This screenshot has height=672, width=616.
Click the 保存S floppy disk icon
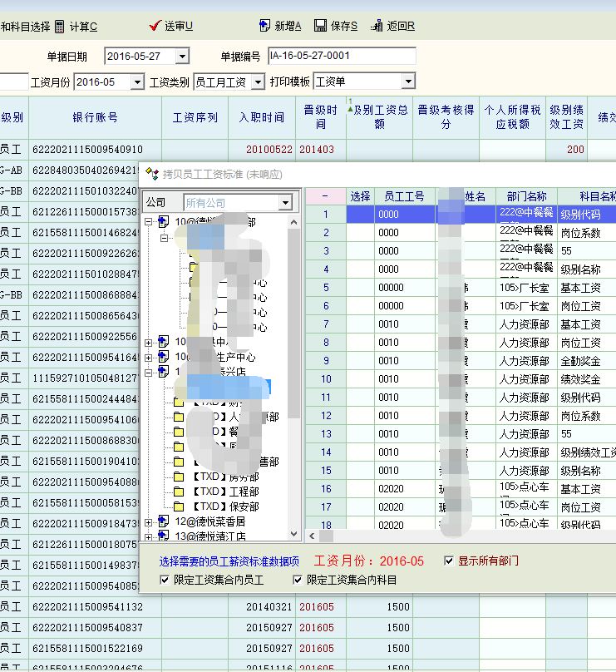pos(320,26)
